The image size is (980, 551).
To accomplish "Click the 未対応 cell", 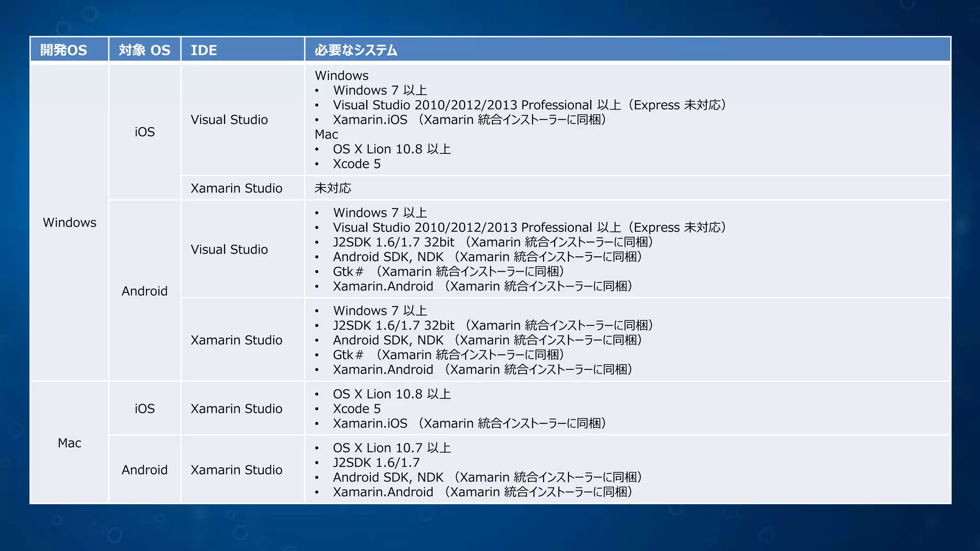I will tap(627, 188).
